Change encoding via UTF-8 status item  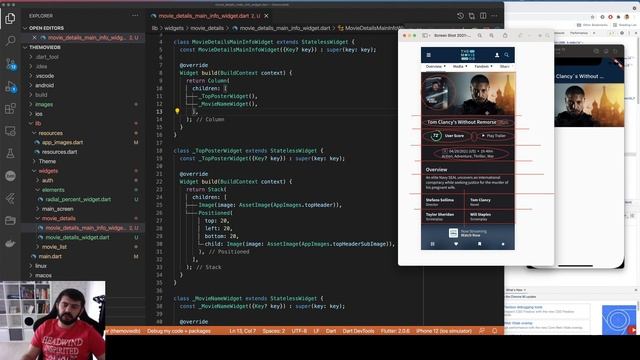(x=299, y=331)
